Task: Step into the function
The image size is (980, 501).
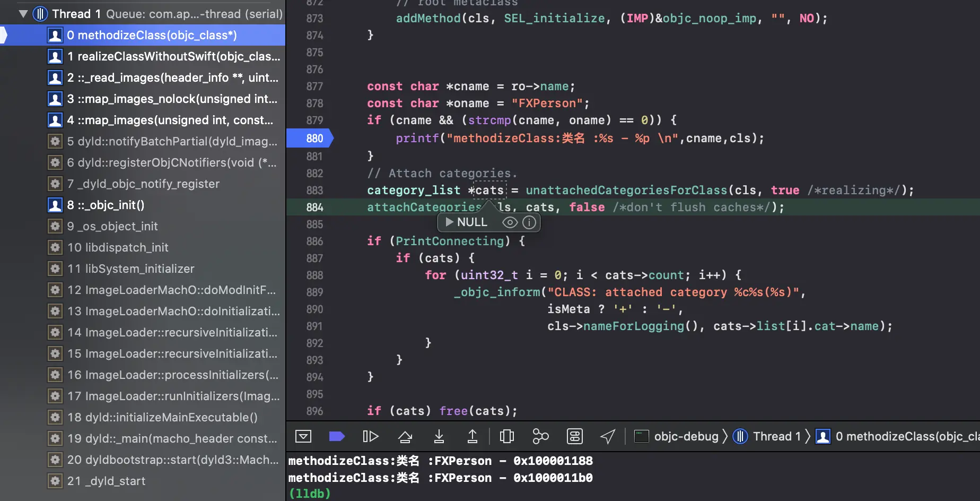Action: (x=439, y=436)
